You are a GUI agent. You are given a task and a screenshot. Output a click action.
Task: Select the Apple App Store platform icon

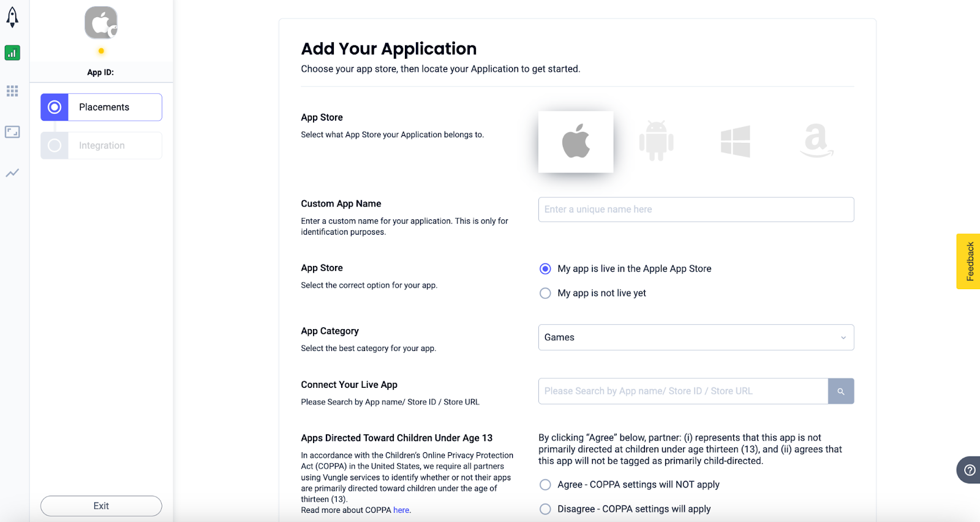tap(575, 142)
